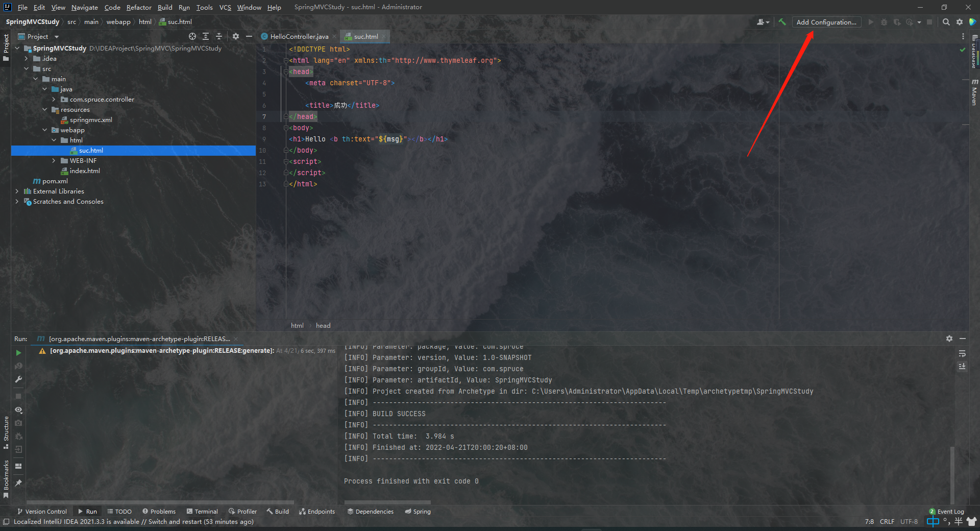Image resolution: width=980 pixels, height=531 pixels.
Task: Open Maven tool window on right sidebar
Action: (974, 92)
